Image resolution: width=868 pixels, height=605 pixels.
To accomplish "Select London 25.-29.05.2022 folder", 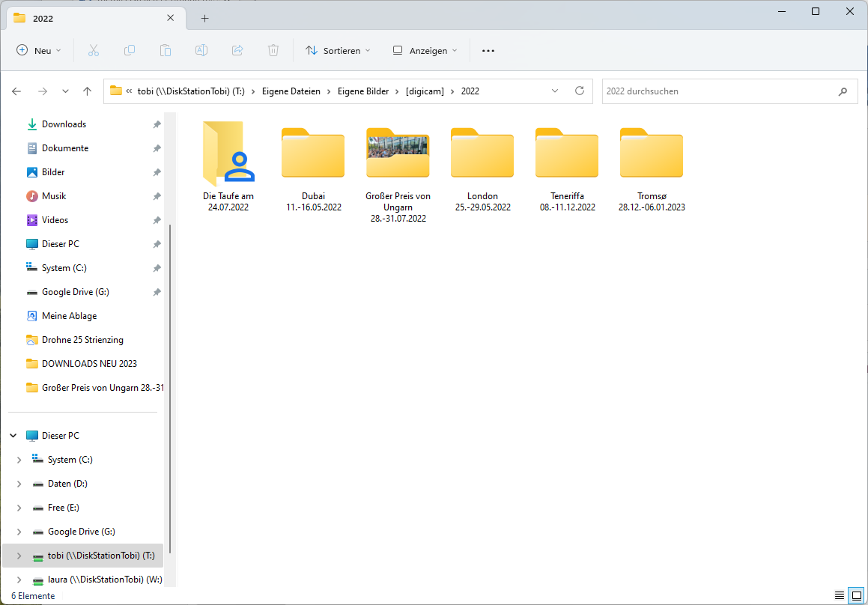I will click(482, 168).
